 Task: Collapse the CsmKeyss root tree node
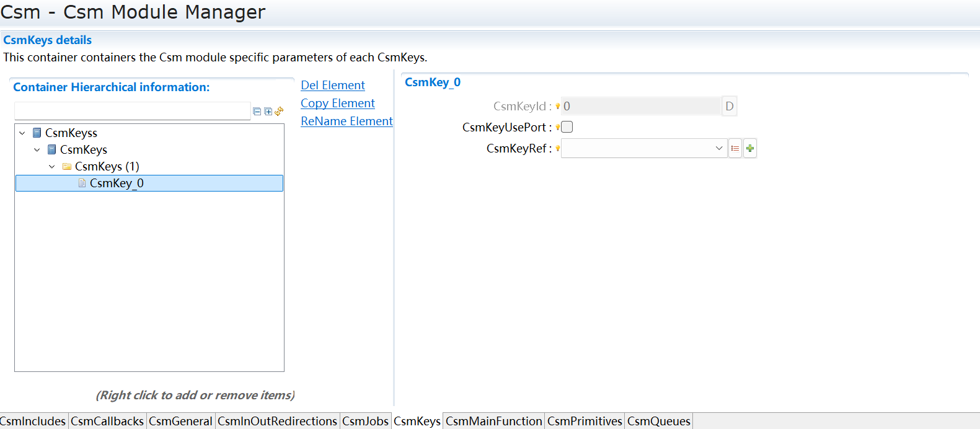22,133
